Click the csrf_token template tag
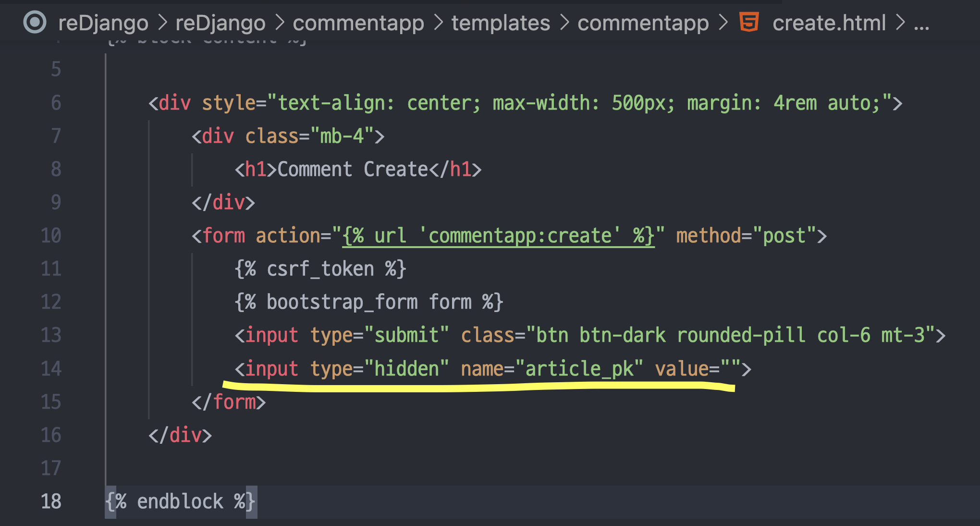 click(320, 269)
